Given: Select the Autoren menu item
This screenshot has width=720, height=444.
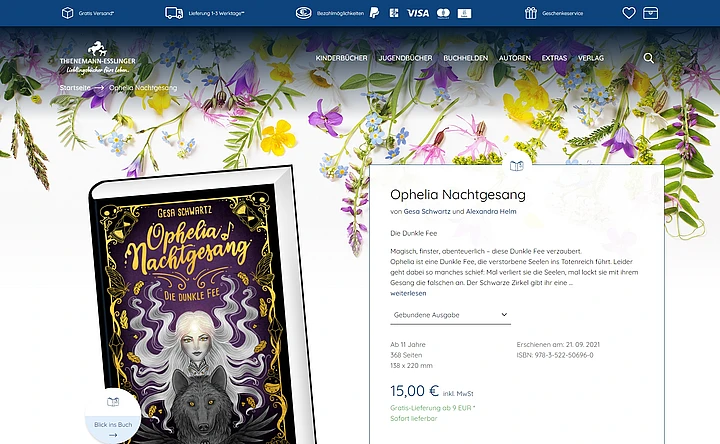Looking at the screenshot, I should [515, 58].
